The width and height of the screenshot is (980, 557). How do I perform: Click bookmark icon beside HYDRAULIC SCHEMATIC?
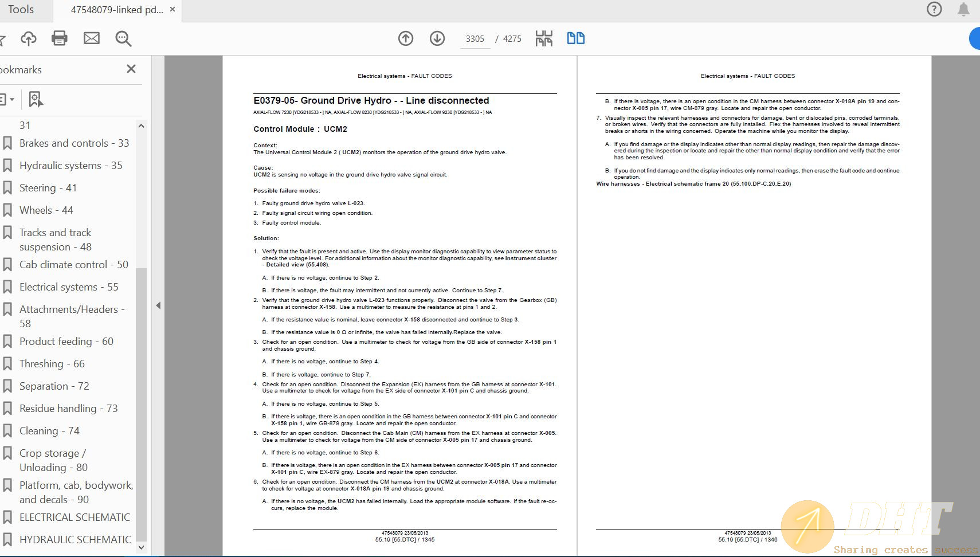click(x=7, y=540)
